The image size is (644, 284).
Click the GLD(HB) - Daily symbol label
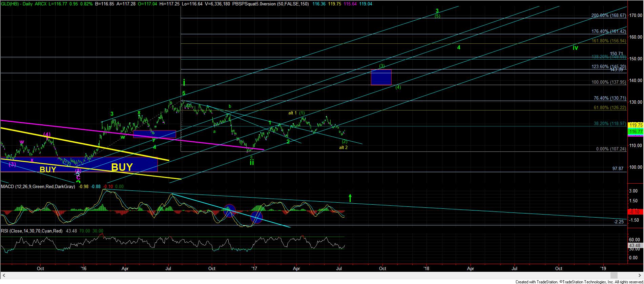[17, 4]
